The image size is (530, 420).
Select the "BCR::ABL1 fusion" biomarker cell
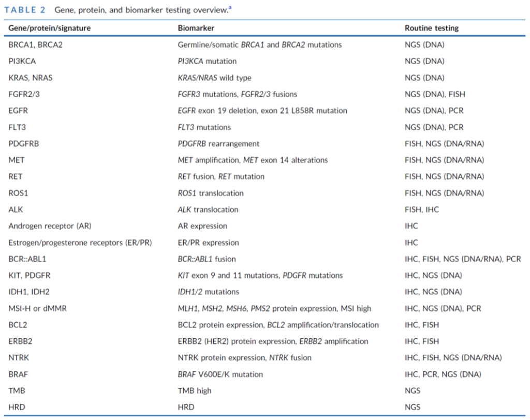click(x=207, y=259)
